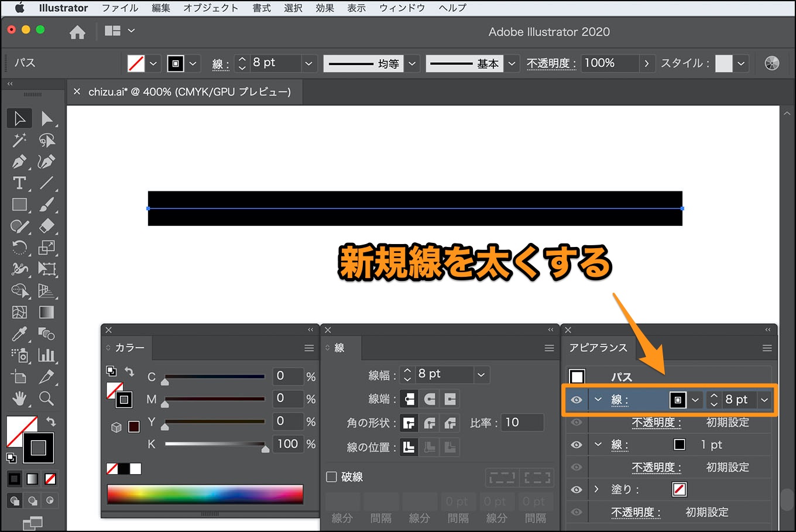796x532 pixels.
Task: Click the 線 link in highlighted Appearance row
Action: coord(619,400)
